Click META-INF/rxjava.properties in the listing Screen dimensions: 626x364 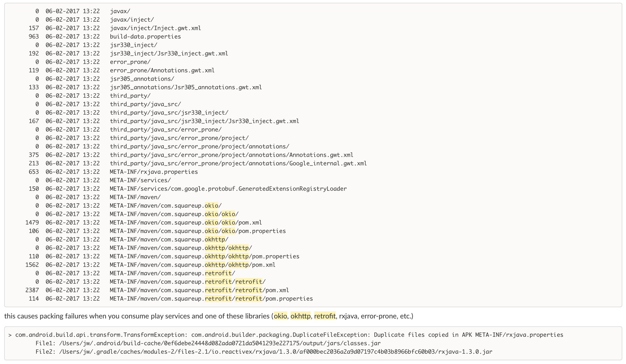pos(153,172)
